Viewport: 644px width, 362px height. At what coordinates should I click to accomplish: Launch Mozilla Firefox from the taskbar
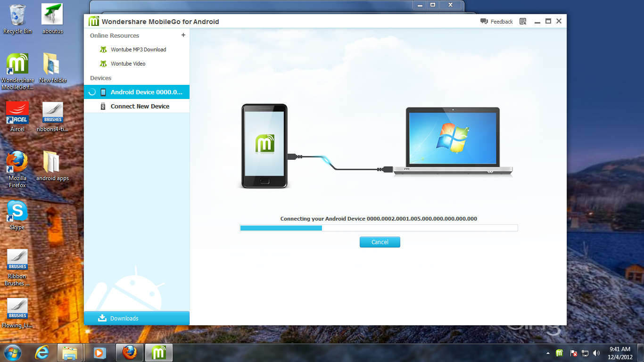click(129, 352)
